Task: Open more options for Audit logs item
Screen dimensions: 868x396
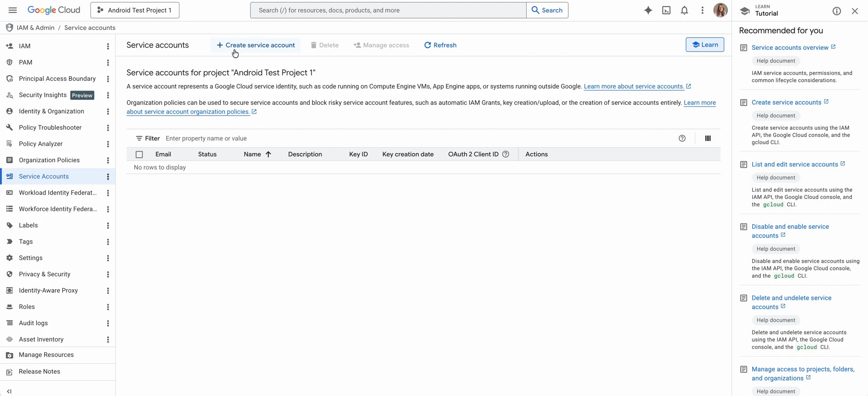Action: (x=108, y=323)
